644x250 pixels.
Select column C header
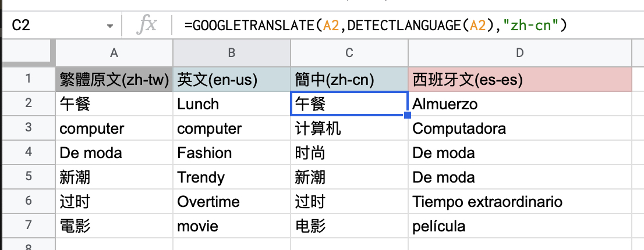(349, 53)
